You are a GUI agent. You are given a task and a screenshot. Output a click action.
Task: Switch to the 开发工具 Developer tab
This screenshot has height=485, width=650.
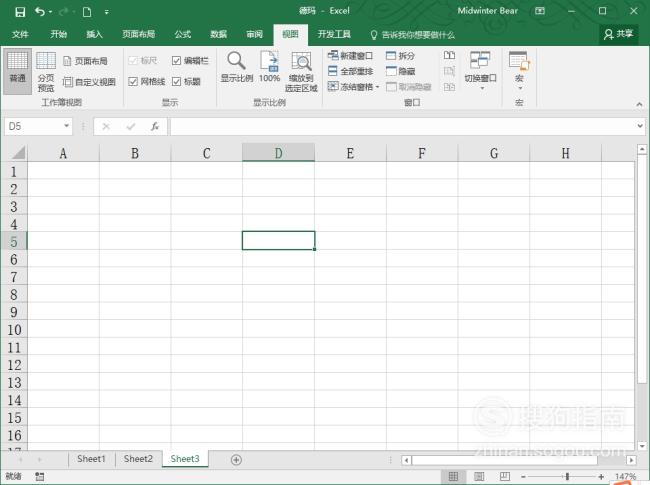tap(334, 34)
